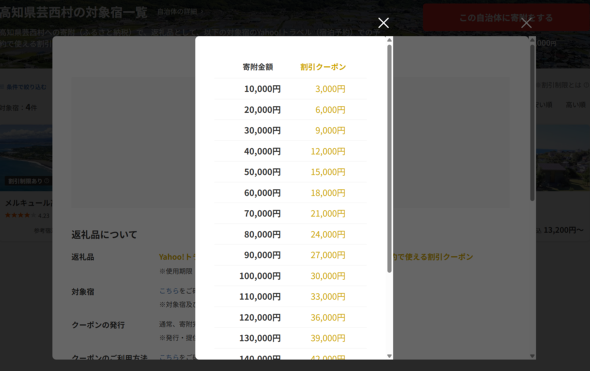Select the 21,000円 coupon value
Image resolution: width=590 pixels, height=371 pixels.
328,214
